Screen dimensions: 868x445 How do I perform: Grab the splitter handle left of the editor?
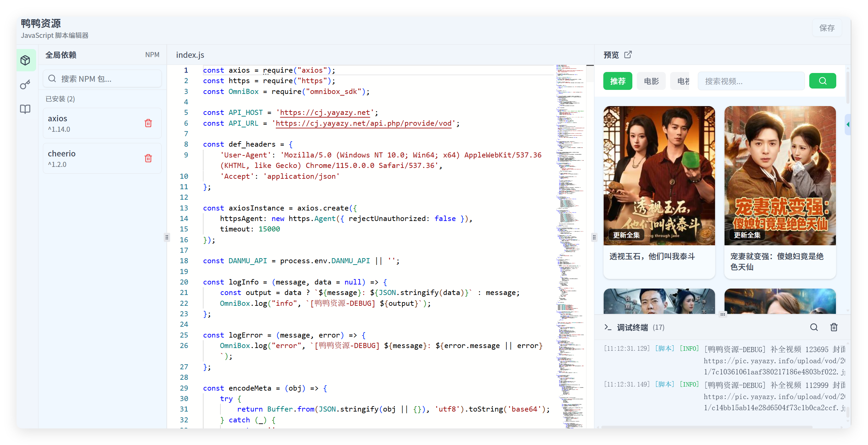pos(167,237)
